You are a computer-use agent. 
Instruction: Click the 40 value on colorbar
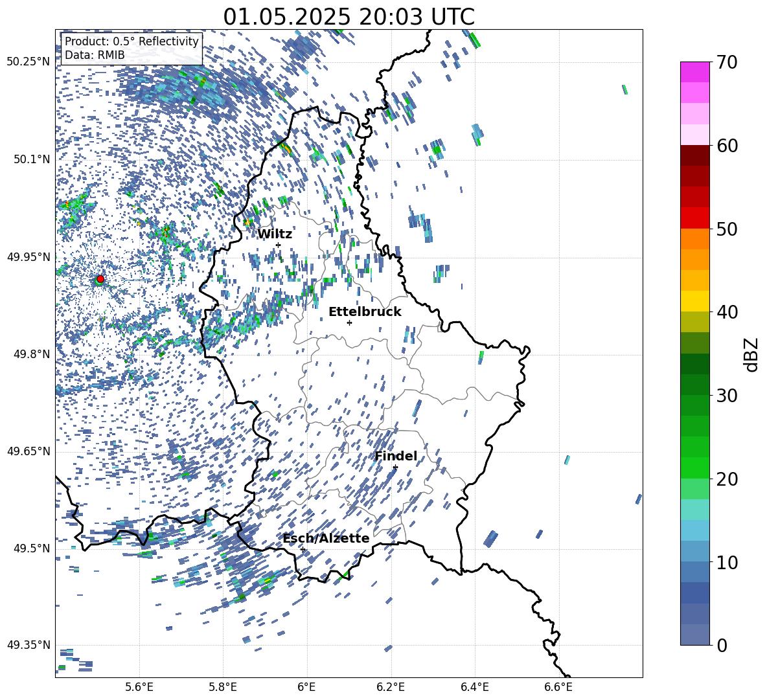[x=727, y=312]
